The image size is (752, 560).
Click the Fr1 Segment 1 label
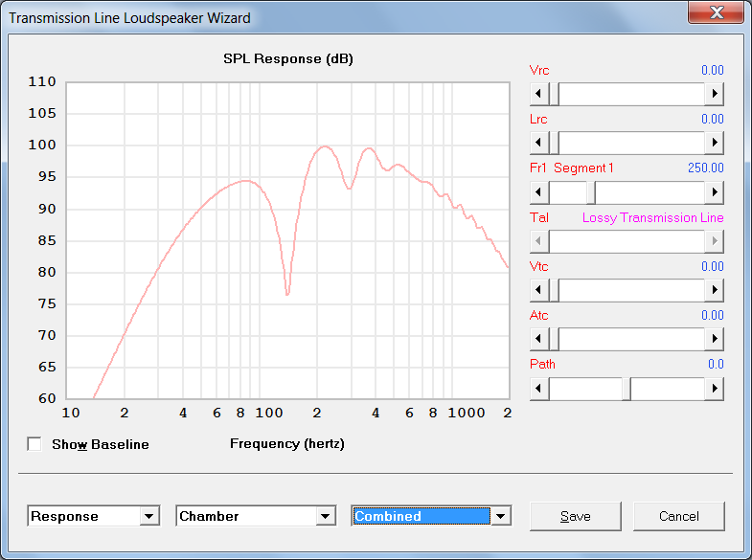click(572, 168)
